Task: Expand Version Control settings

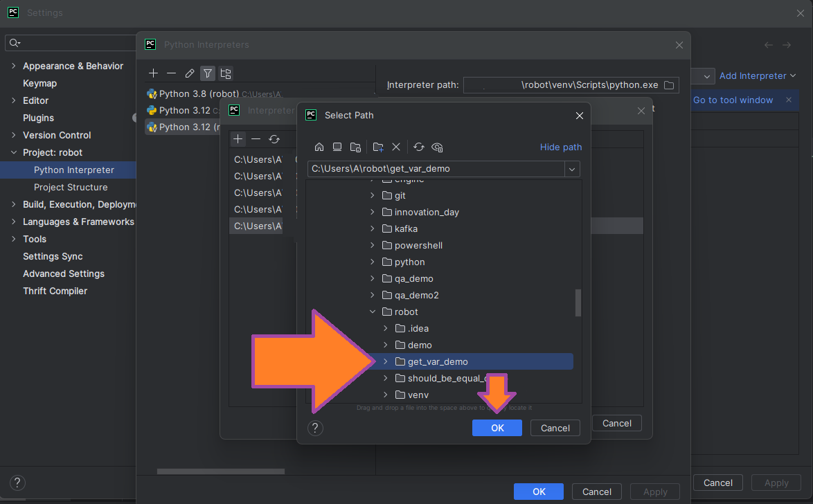Action: [13, 135]
